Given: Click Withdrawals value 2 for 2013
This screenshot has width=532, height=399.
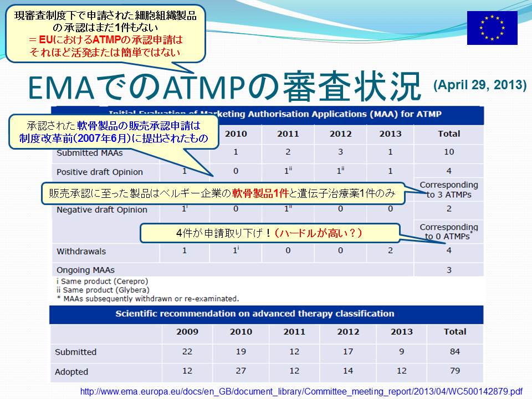Looking at the screenshot, I should point(390,250).
